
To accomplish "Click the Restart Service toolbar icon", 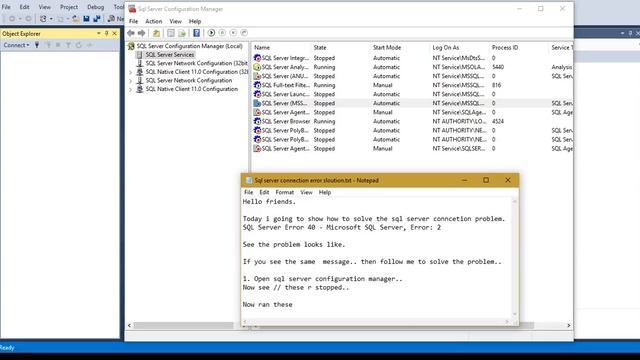I will click(244, 33).
